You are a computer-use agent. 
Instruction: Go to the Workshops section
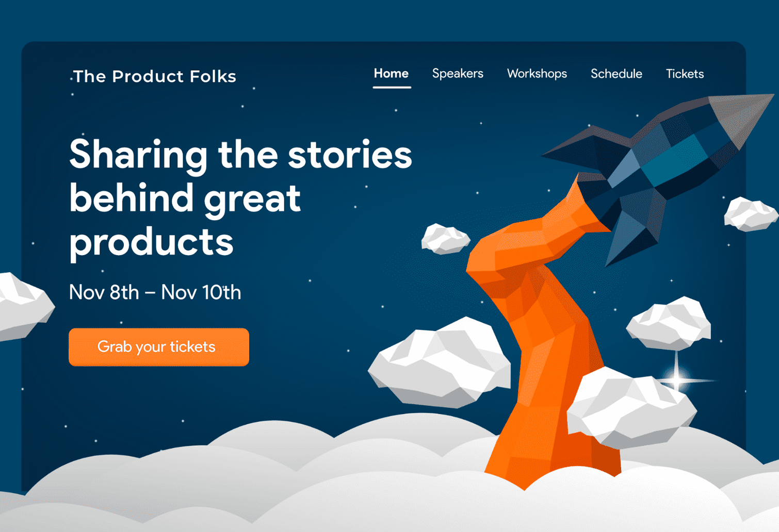point(537,74)
